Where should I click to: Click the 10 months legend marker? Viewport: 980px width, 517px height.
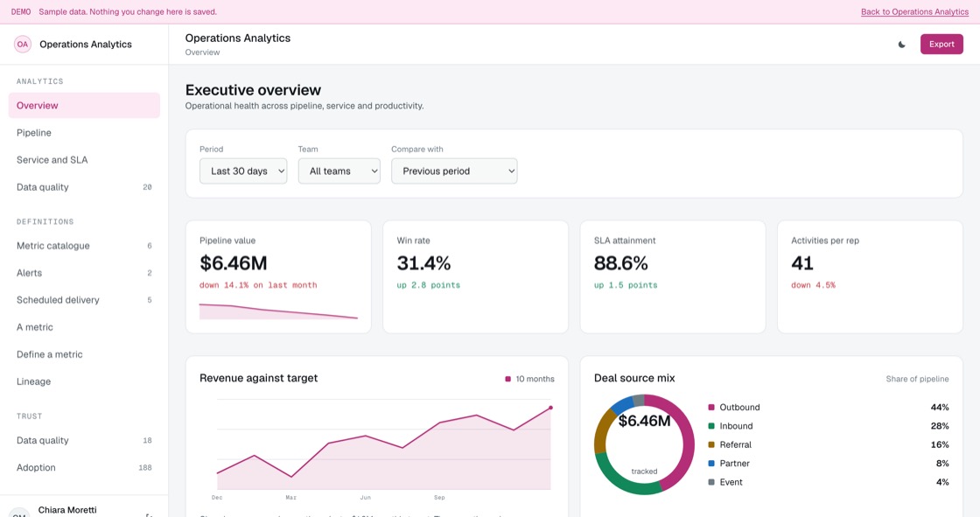508,379
